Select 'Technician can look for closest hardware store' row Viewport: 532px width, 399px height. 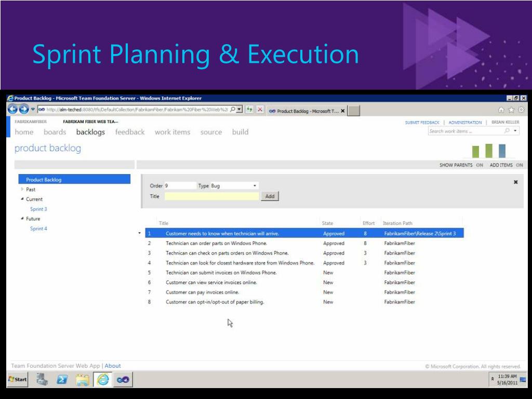pos(304,263)
